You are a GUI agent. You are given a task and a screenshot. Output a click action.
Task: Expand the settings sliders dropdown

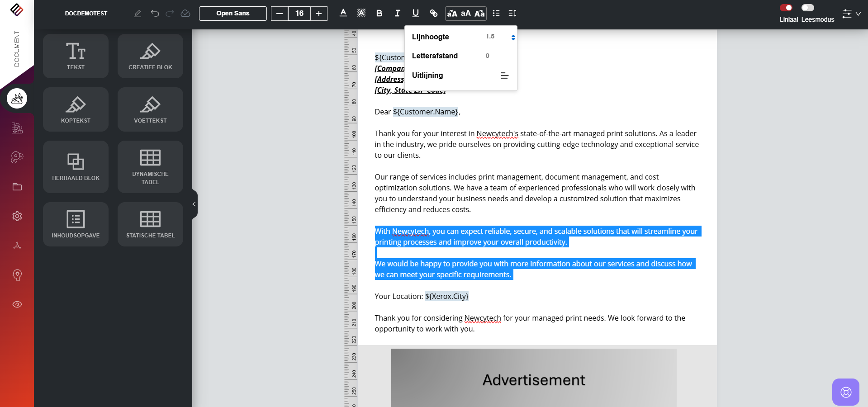tap(851, 14)
